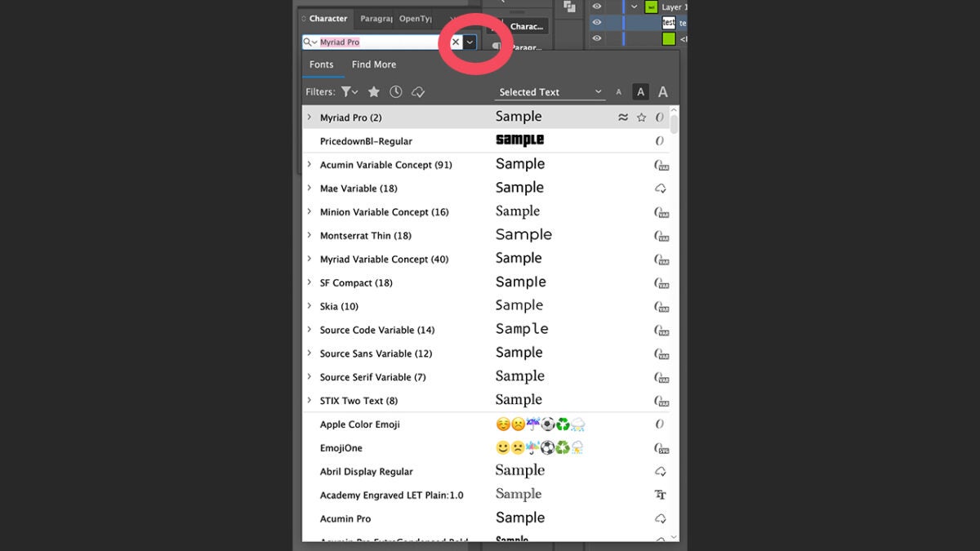The height and width of the screenshot is (551, 980).
Task: Switch to the Find More tab
Action: [x=373, y=64]
